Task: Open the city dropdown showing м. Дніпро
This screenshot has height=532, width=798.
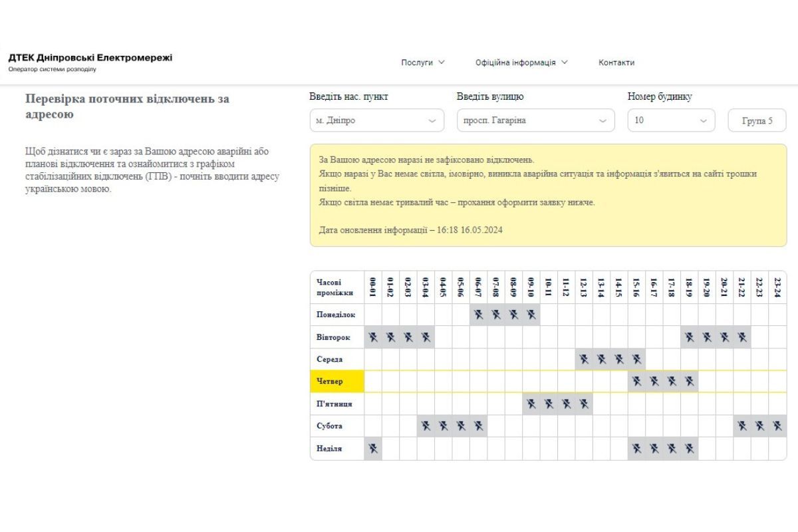Action: point(376,120)
